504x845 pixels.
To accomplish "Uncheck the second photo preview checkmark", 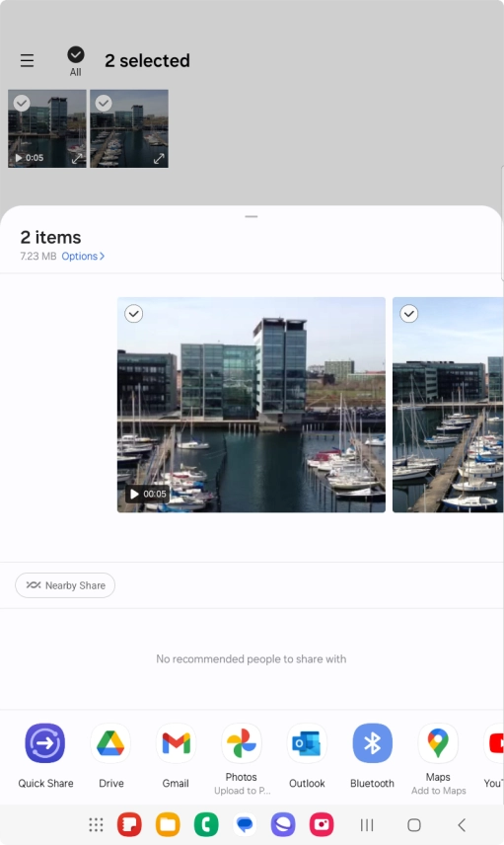I will point(409,314).
